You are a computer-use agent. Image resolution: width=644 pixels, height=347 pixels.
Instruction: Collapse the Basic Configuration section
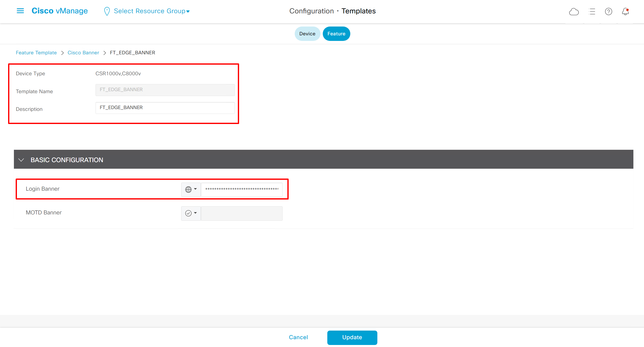[21, 160]
